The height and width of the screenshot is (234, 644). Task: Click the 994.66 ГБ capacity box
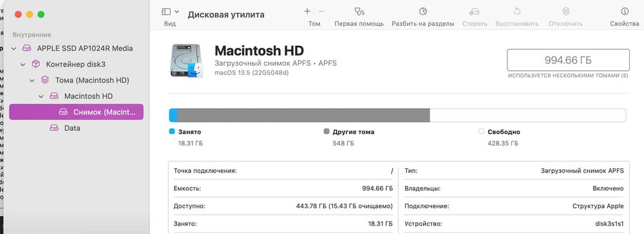[568, 60]
